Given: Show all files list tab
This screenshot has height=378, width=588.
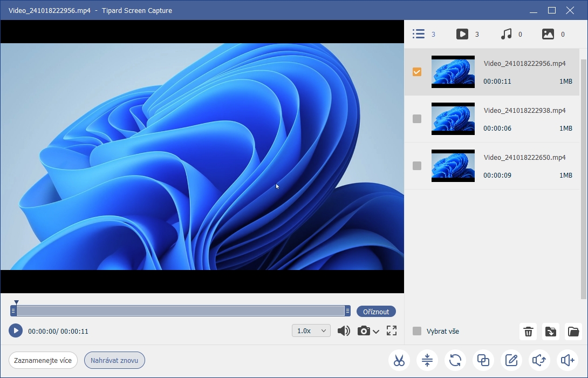Looking at the screenshot, I should click(424, 34).
